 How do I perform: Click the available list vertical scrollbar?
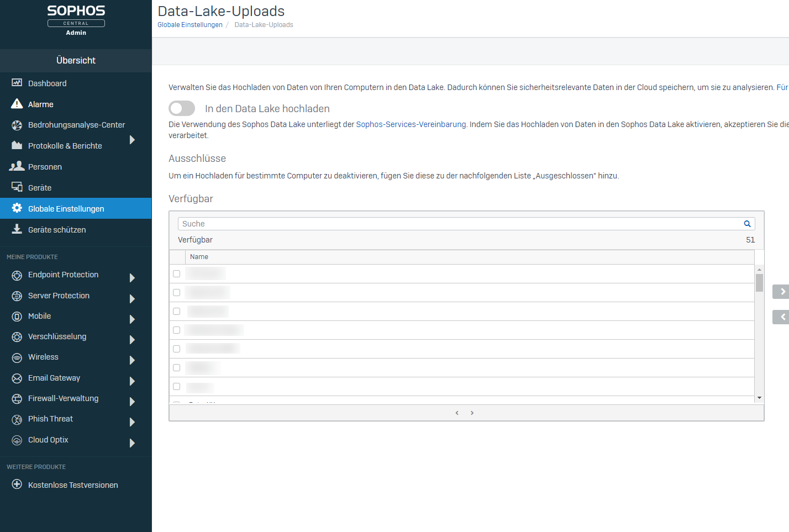(759, 331)
